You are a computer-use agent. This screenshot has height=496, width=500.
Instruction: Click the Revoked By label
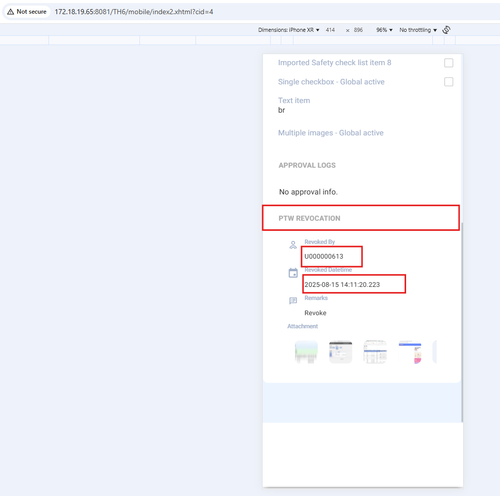[320, 242]
